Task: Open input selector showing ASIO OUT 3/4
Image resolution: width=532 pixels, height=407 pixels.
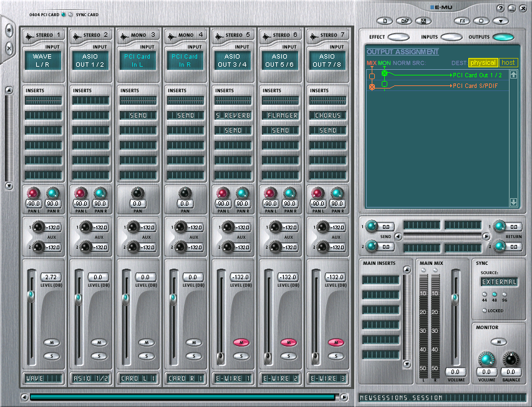Action: point(233,60)
